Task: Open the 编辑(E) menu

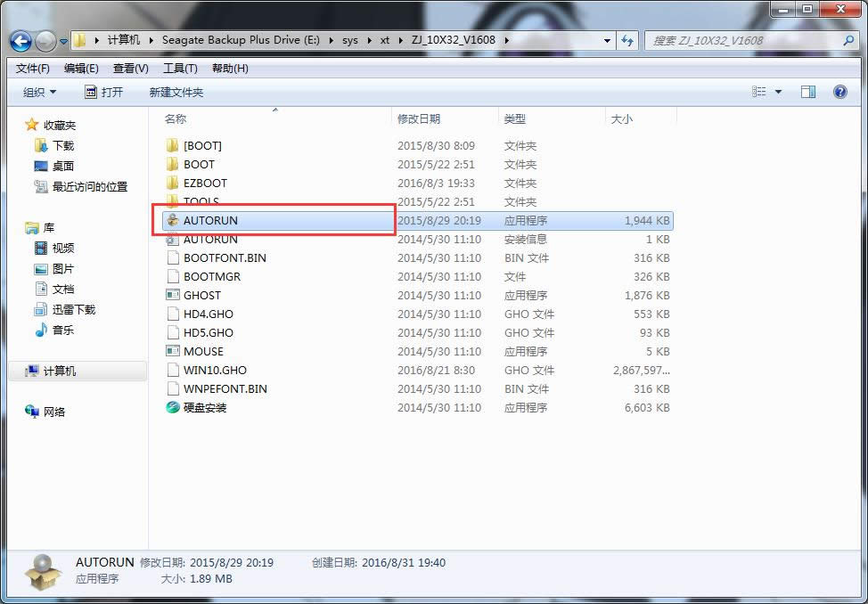Action: 81,68
